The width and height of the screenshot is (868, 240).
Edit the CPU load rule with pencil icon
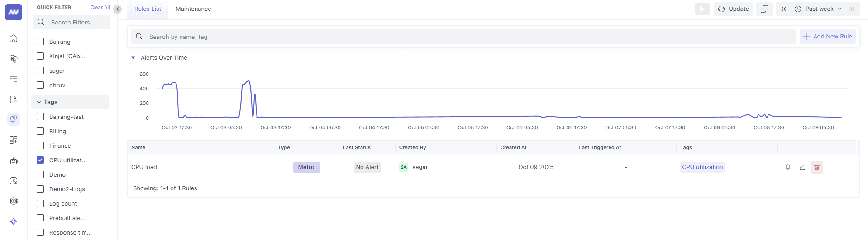pos(802,167)
